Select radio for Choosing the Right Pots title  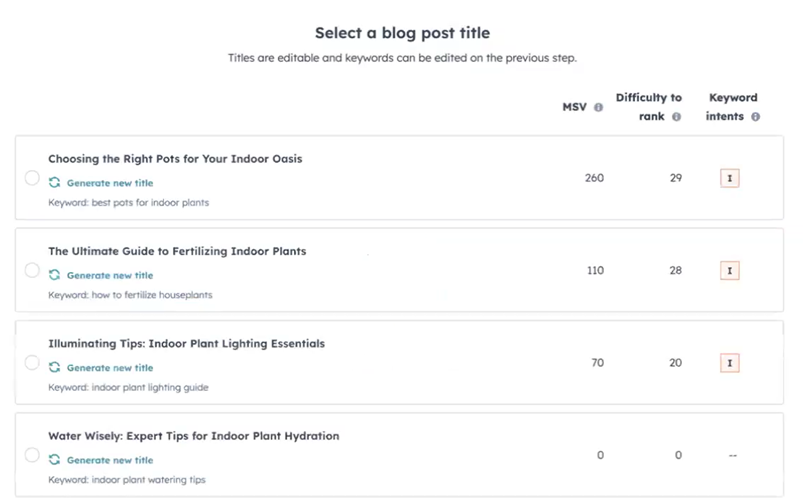[32, 178]
